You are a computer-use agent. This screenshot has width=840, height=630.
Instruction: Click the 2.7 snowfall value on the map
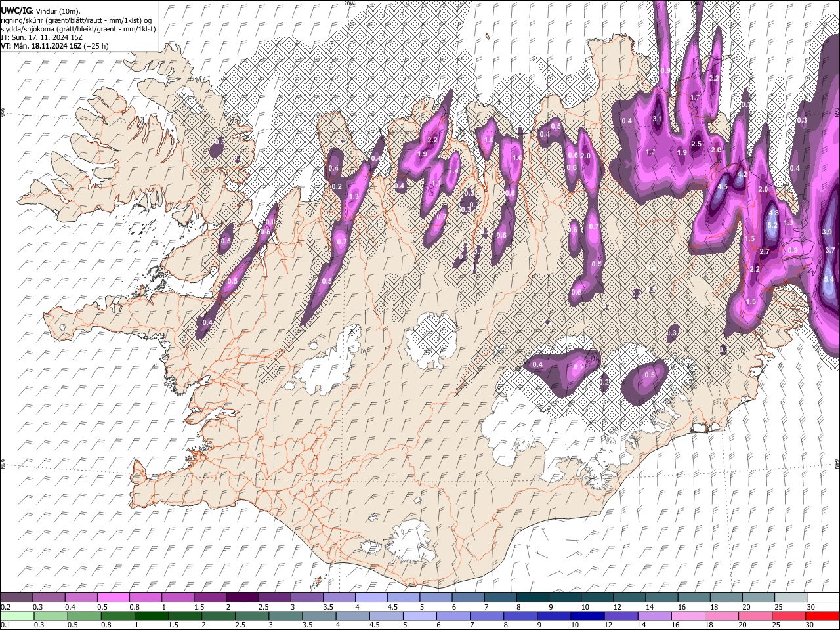[x=765, y=251]
